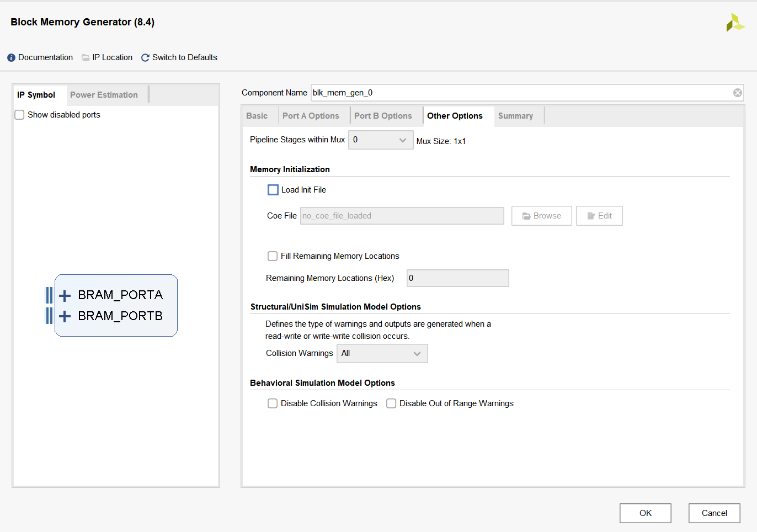Clear the Component Name field with X icon

[x=737, y=93]
